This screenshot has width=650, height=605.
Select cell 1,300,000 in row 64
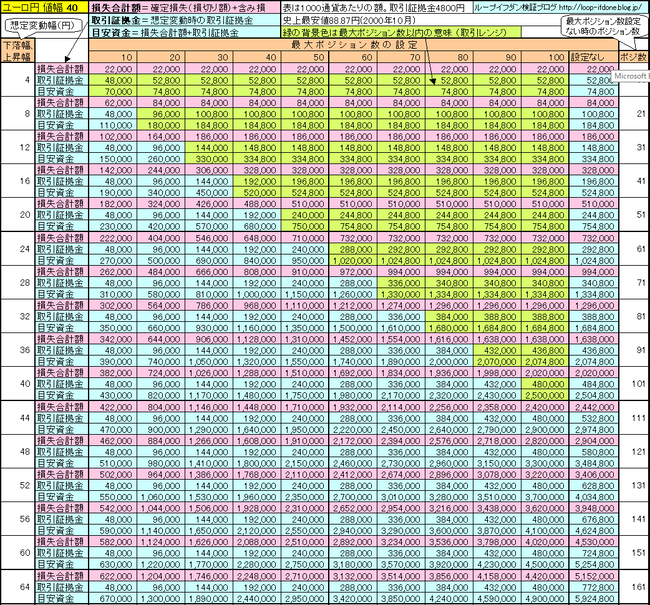[161, 598]
